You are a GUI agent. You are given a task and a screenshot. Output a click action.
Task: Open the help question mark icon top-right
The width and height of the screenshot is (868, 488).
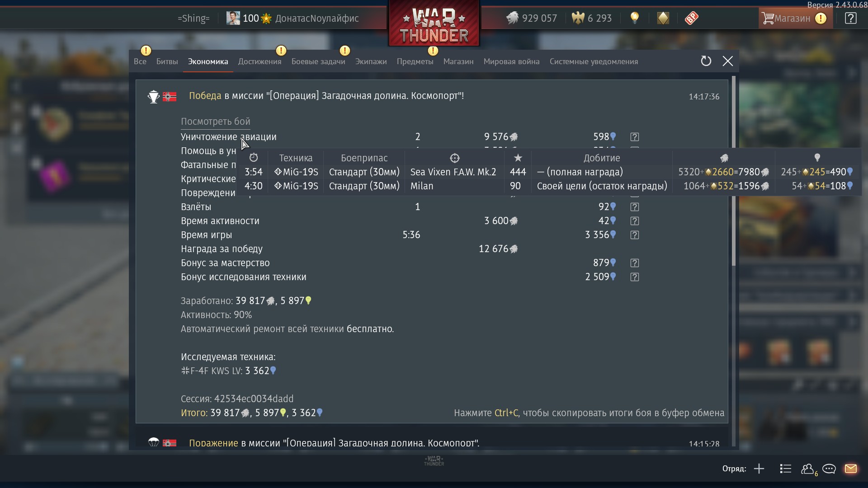(850, 18)
